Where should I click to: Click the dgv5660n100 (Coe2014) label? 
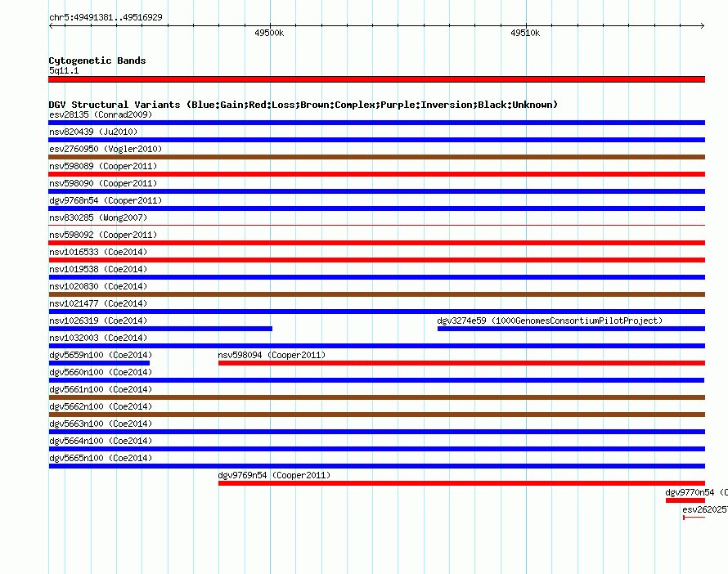[x=101, y=372]
